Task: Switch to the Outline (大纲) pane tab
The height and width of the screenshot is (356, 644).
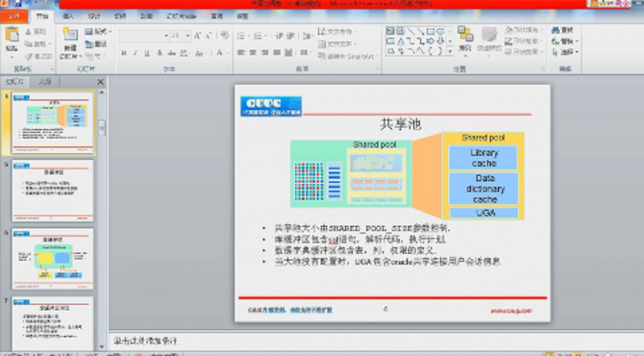Action: (45, 82)
